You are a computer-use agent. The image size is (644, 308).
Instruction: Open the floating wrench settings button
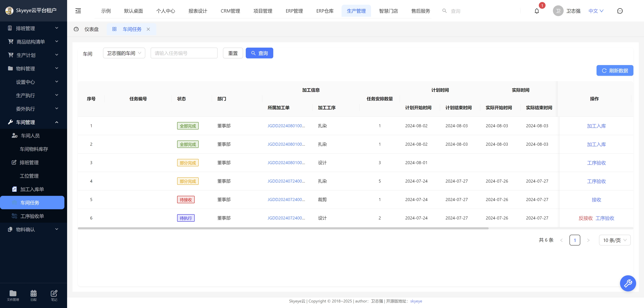coord(628,283)
